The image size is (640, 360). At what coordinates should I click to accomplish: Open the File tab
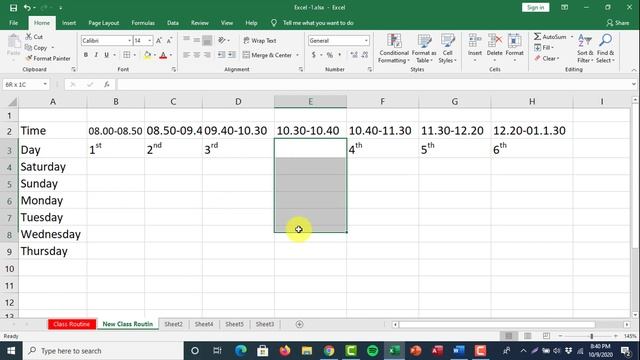[x=13, y=23]
